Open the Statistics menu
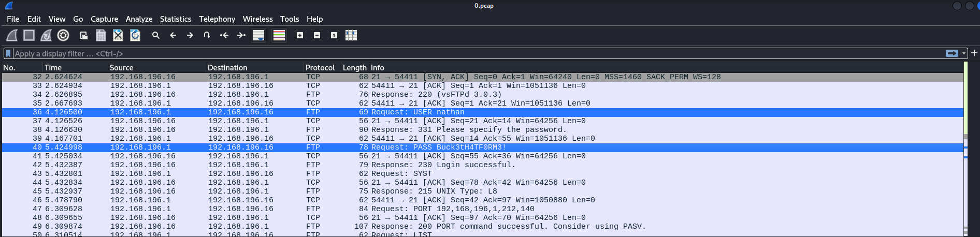 pyautogui.click(x=175, y=19)
